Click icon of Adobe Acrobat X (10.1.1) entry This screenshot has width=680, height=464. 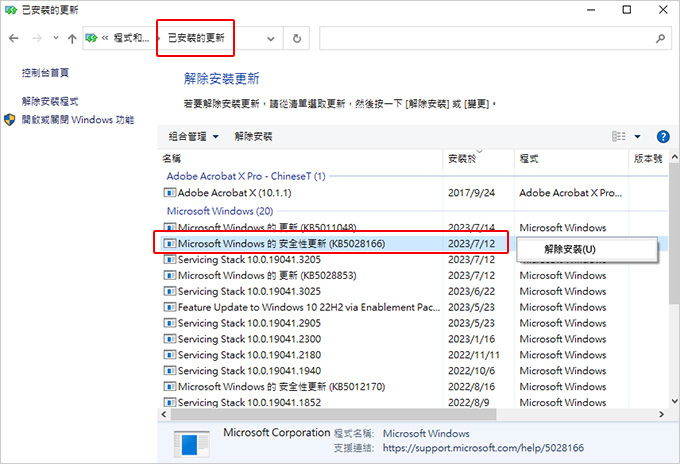pos(170,193)
